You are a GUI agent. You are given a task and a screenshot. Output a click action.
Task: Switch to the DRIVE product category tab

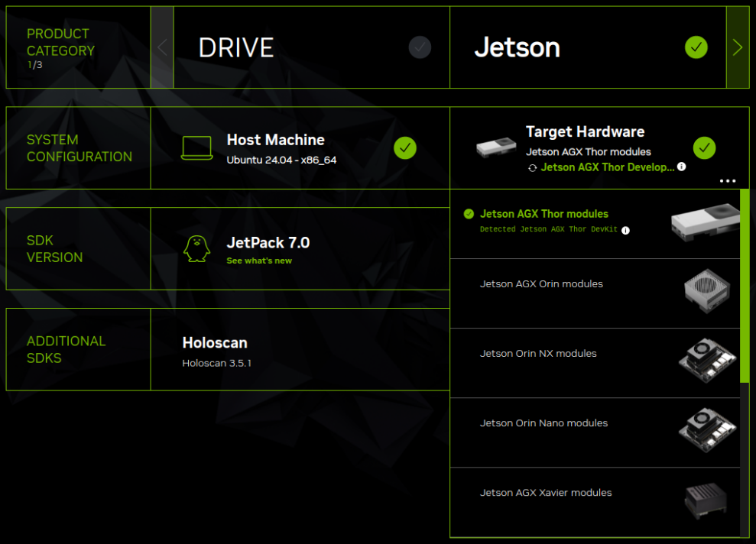[x=235, y=47]
